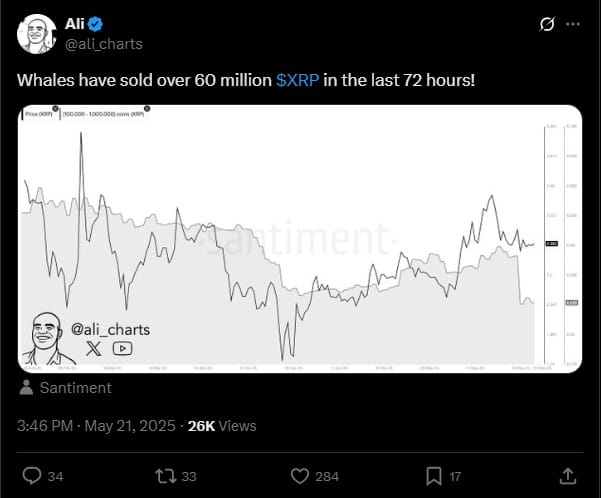601x498 pixels.
Task: Click the 284 likes count
Action: tap(327, 477)
